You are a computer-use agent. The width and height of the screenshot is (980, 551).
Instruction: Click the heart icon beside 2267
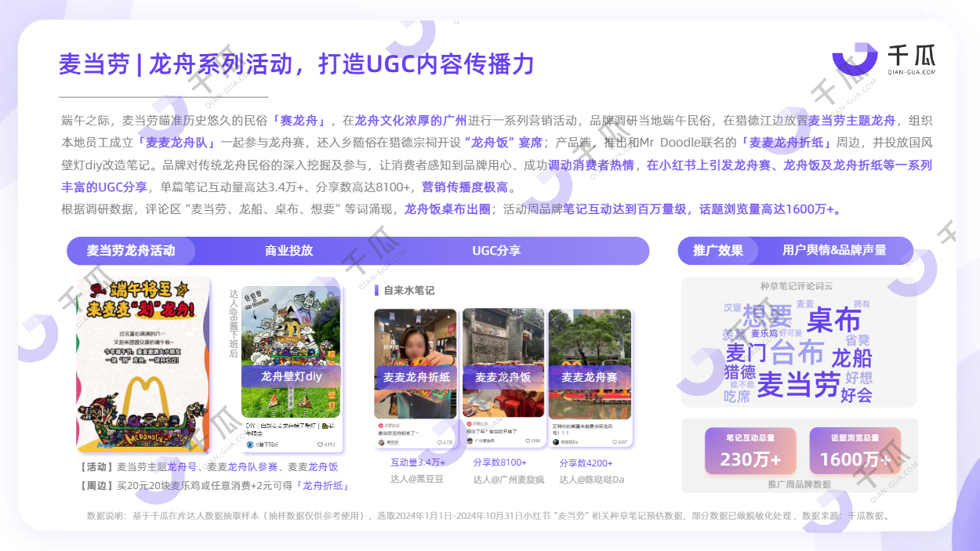[x=613, y=442]
